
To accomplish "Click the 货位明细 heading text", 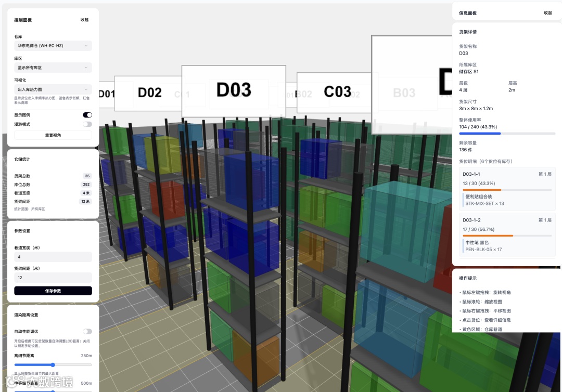I will click(486, 162).
